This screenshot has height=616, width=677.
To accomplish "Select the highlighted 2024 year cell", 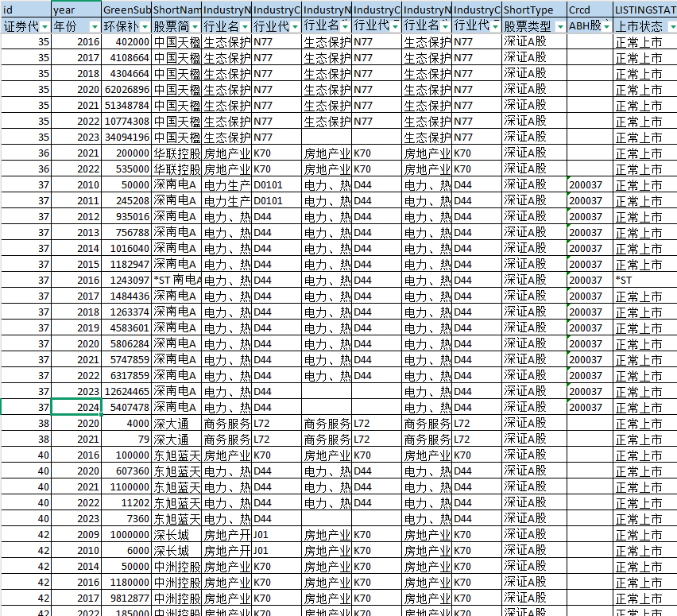I will [76, 408].
